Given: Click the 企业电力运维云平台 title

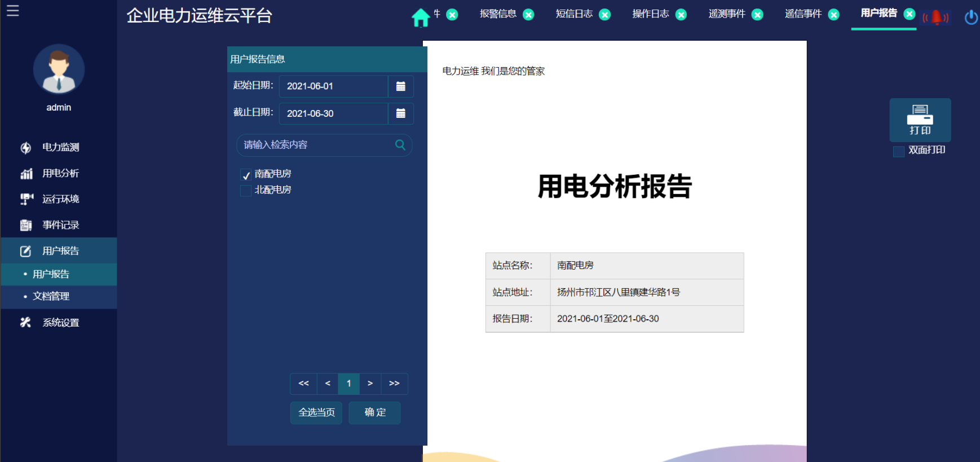Looking at the screenshot, I should [x=200, y=16].
